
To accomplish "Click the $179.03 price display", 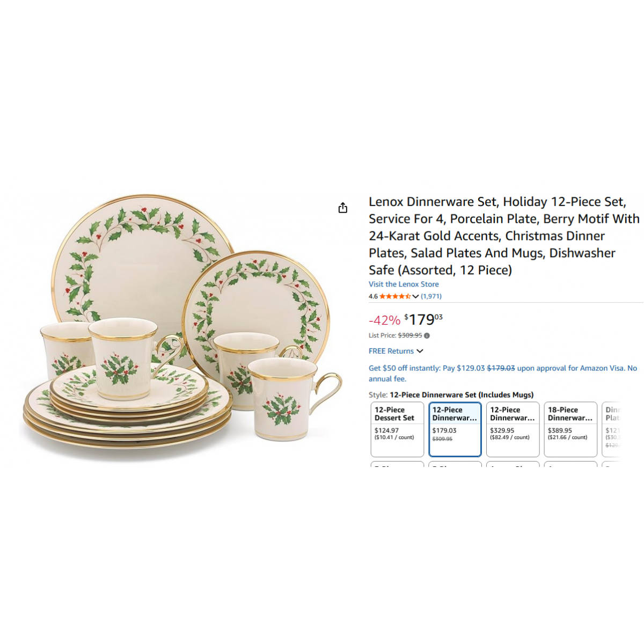I will point(423,319).
